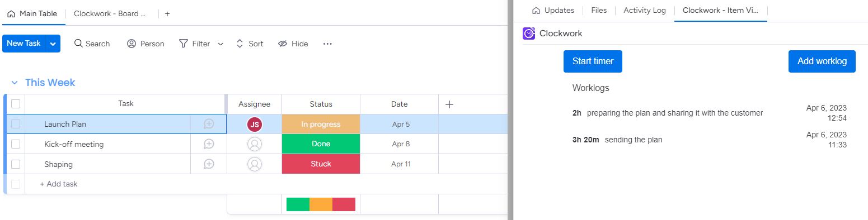
Task: Filter by Person icon
Action: (132, 44)
